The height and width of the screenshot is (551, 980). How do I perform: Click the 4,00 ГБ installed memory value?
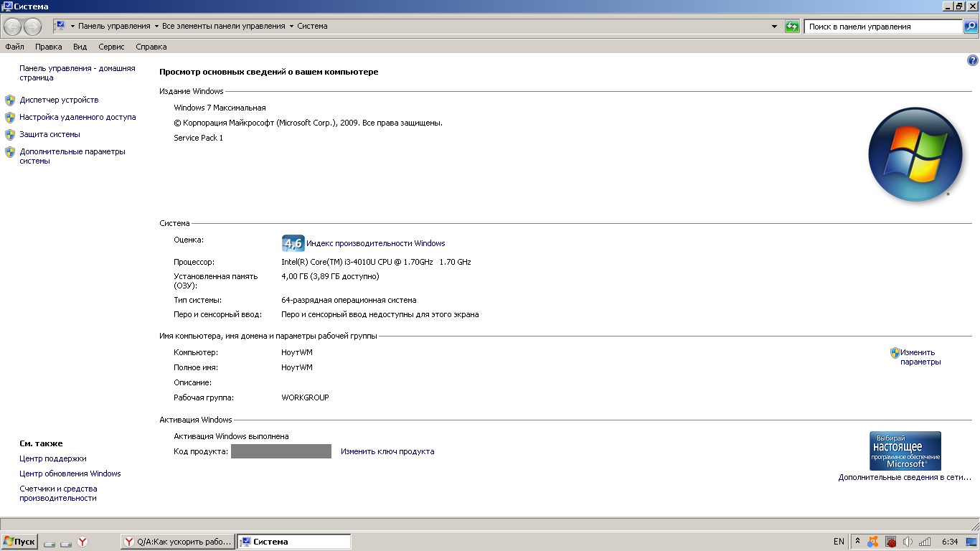pos(330,276)
